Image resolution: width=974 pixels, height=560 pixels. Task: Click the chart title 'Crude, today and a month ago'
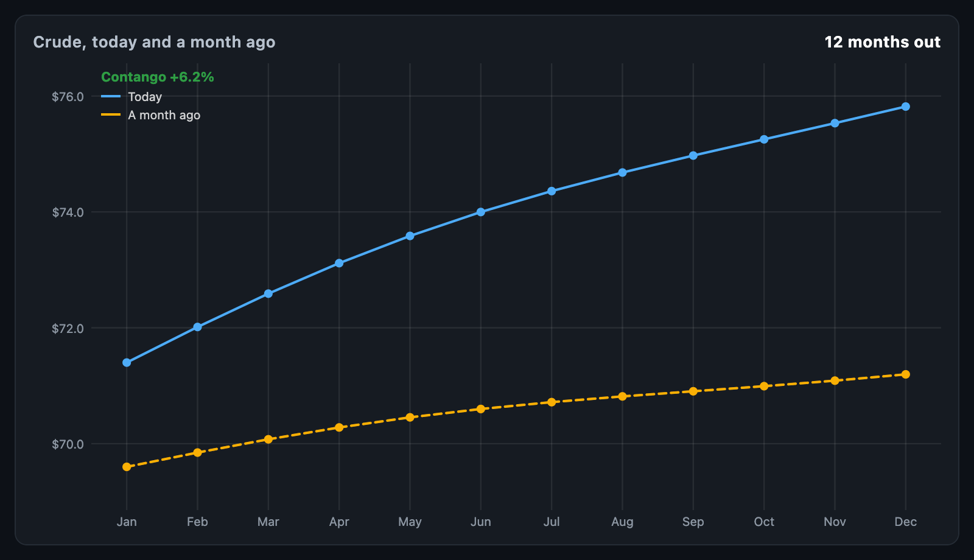[x=154, y=42]
